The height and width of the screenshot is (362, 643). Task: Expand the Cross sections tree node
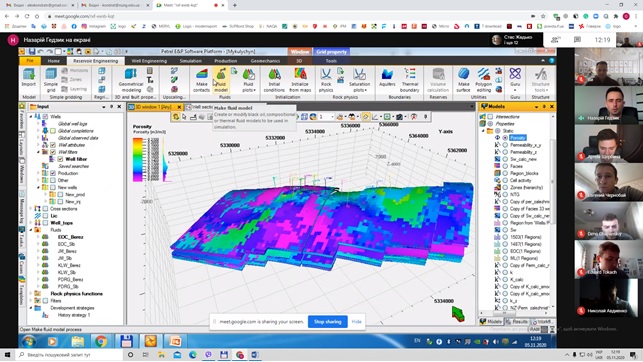click(x=31, y=209)
